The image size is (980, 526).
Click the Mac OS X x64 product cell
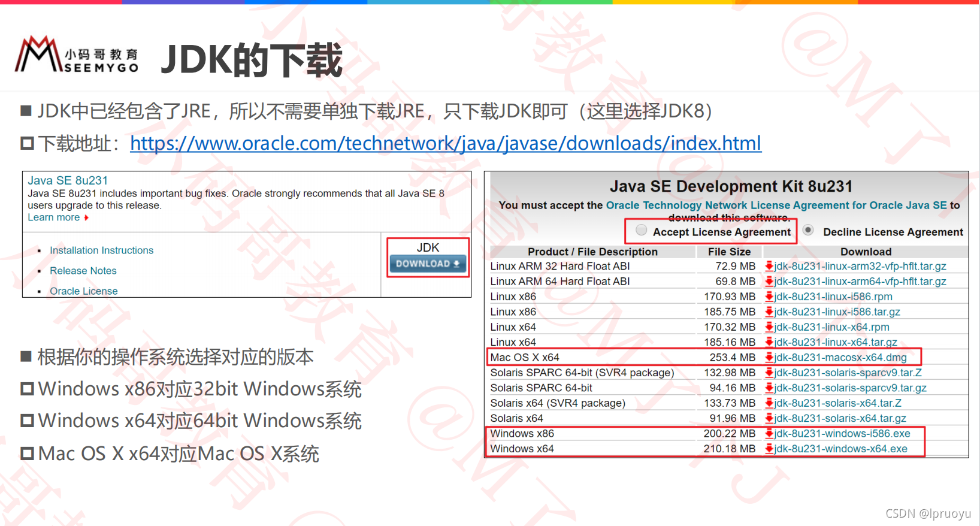click(525, 358)
